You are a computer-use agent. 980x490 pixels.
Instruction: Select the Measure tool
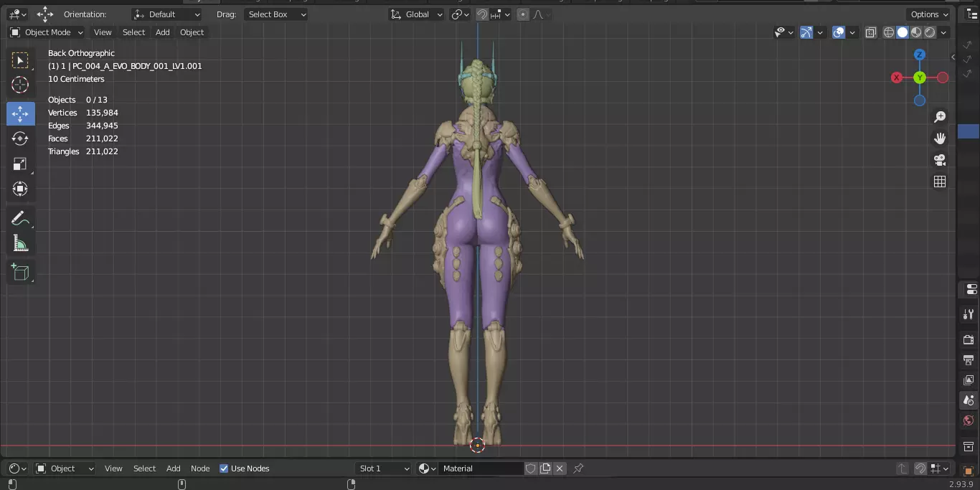point(20,244)
